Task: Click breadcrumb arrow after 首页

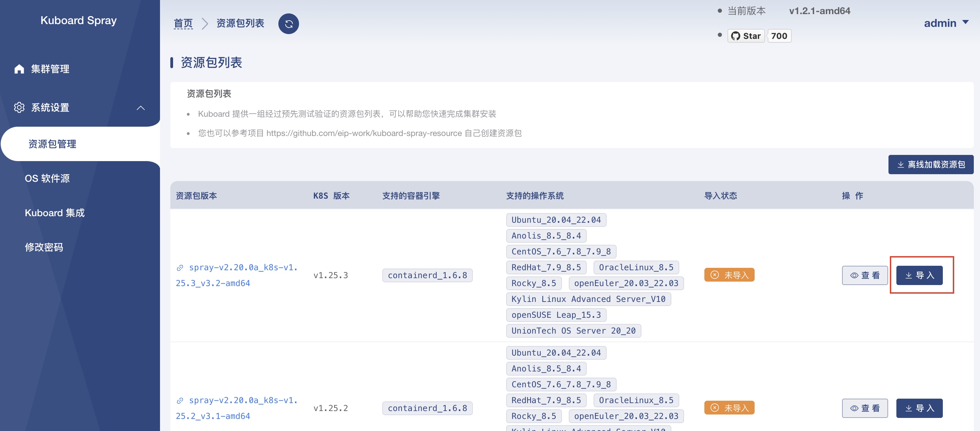Action: point(205,24)
